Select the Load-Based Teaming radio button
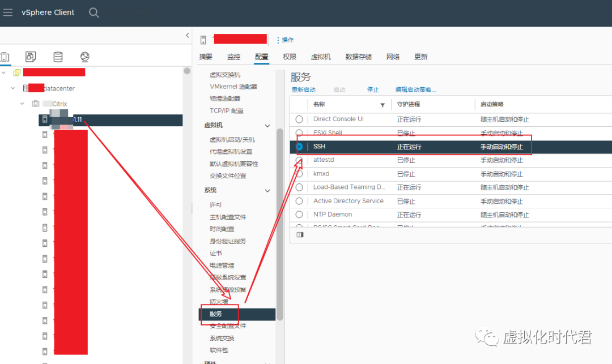 point(299,187)
